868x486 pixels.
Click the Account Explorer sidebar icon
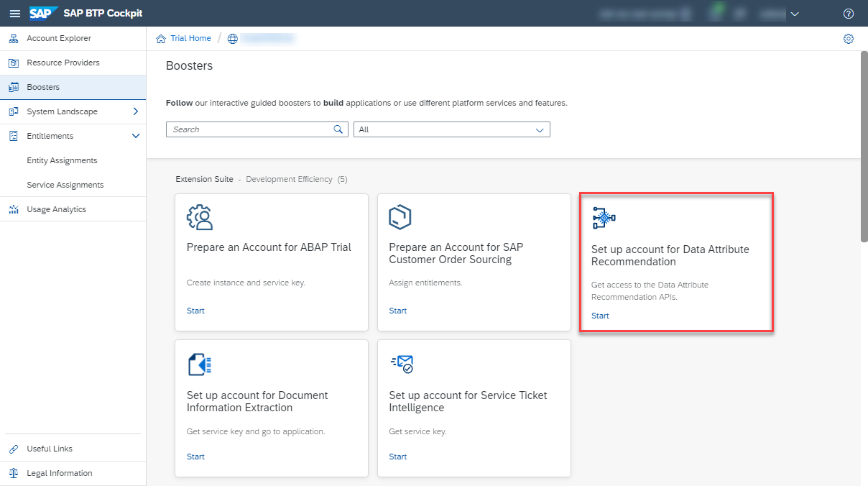click(14, 38)
